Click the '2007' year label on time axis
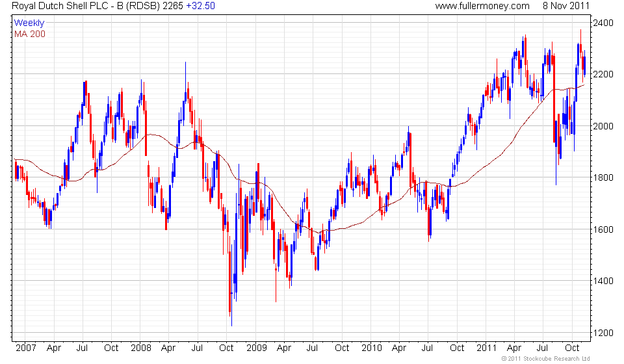 (x=26, y=348)
